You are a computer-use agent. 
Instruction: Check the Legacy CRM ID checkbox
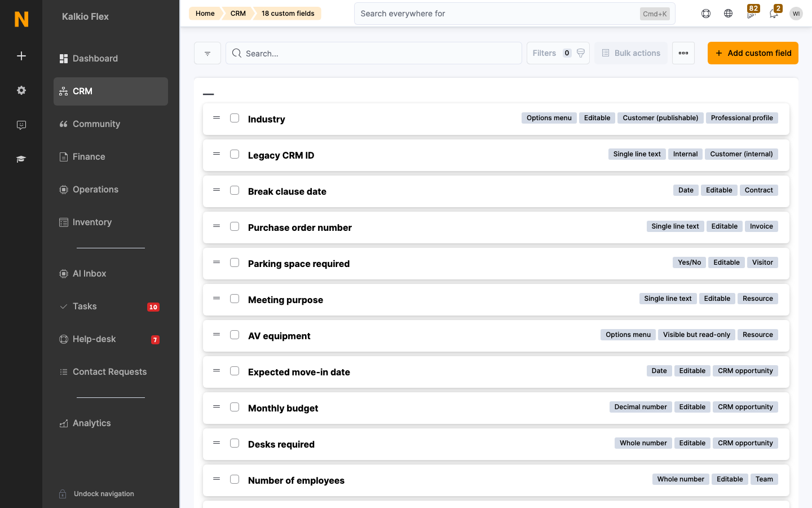pyautogui.click(x=235, y=154)
